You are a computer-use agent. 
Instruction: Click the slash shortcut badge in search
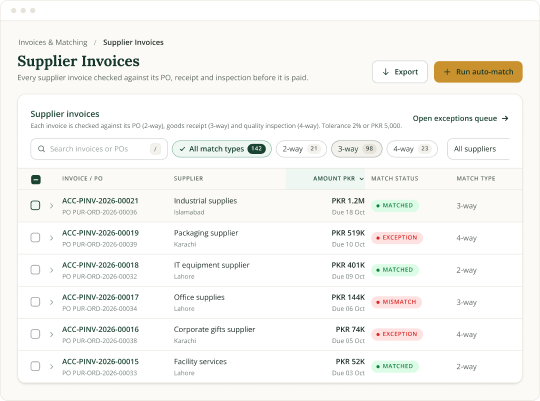[x=155, y=149]
